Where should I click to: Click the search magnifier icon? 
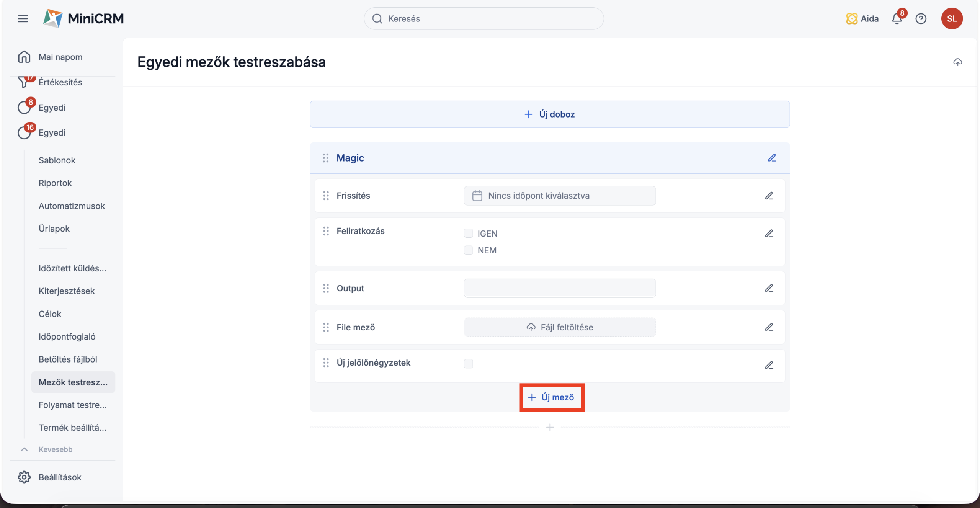click(377, 18)
